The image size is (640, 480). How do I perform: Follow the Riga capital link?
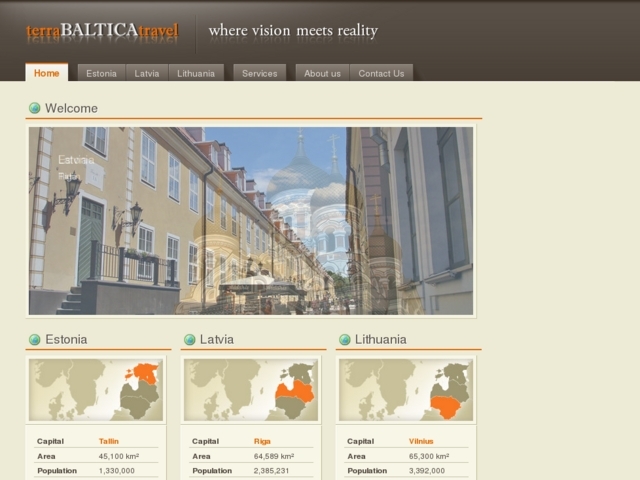(262, 441)
